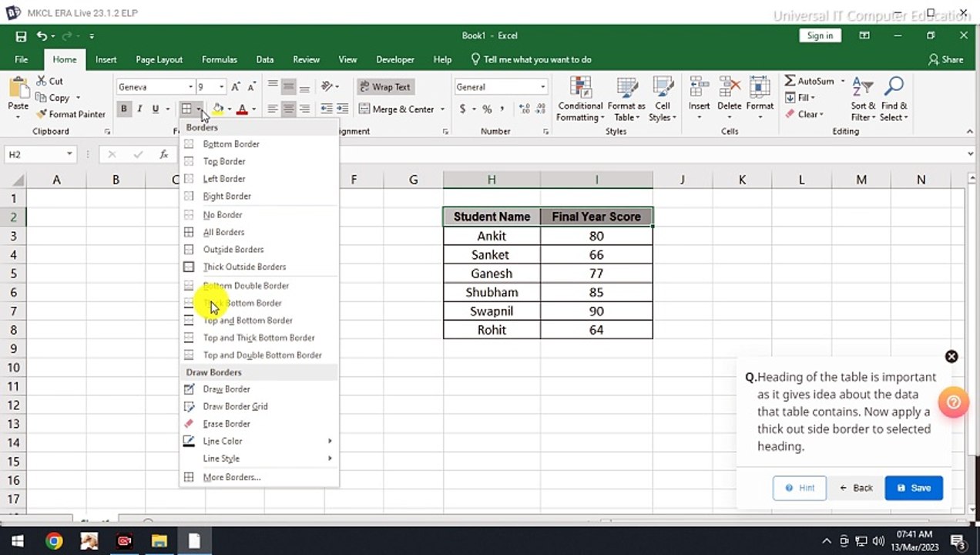980x555 pixels.
Task: Click the Hint button
Action: (800, 488)
